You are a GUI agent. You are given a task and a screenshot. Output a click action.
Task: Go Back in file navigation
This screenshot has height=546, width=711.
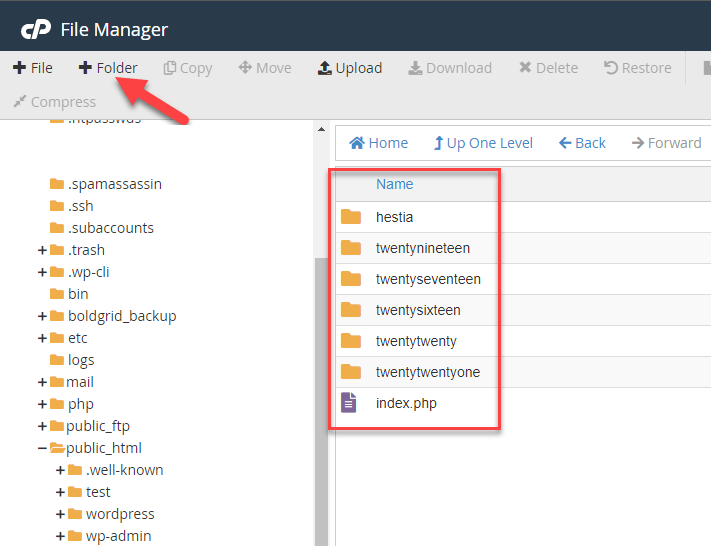coord(582,143)
